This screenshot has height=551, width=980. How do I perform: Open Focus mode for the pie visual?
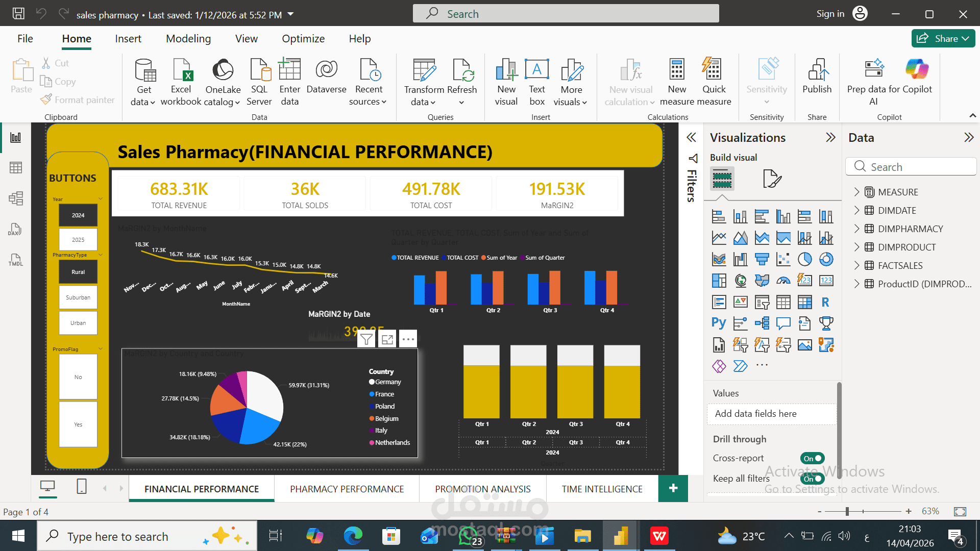387,339
